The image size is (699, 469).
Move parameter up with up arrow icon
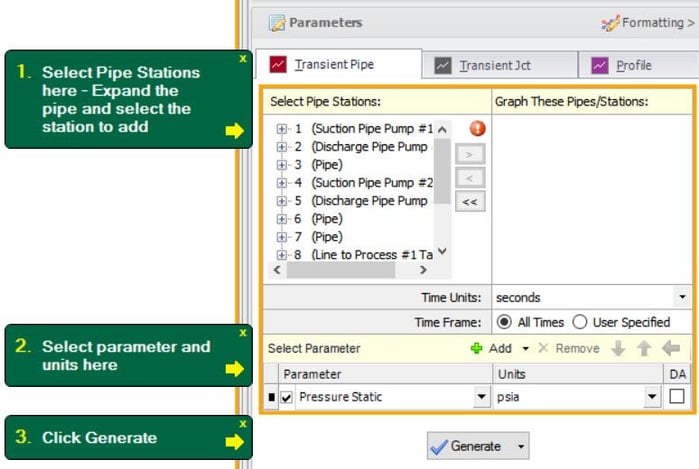pos(644,349)
